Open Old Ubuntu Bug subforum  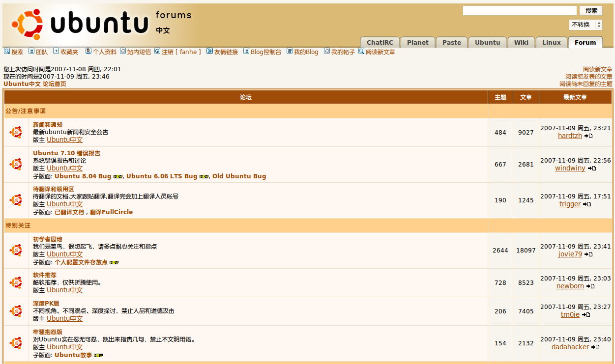(239, 176)
